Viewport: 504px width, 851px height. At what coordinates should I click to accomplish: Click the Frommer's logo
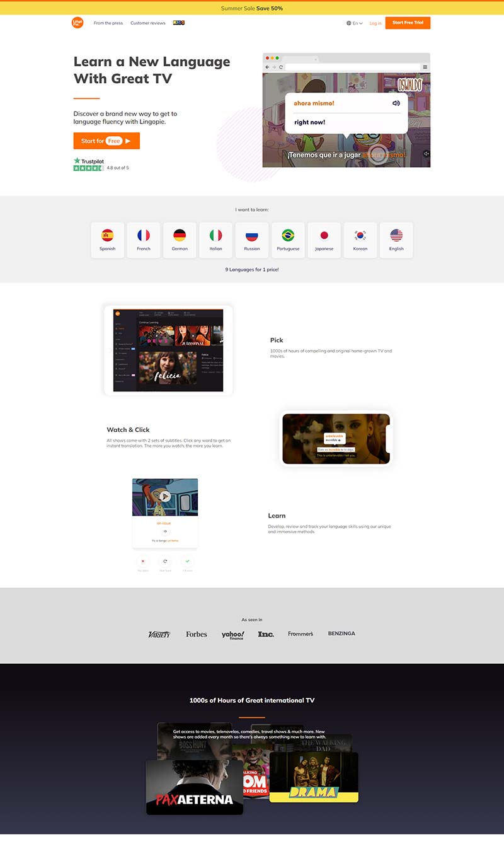click(301, 634)
